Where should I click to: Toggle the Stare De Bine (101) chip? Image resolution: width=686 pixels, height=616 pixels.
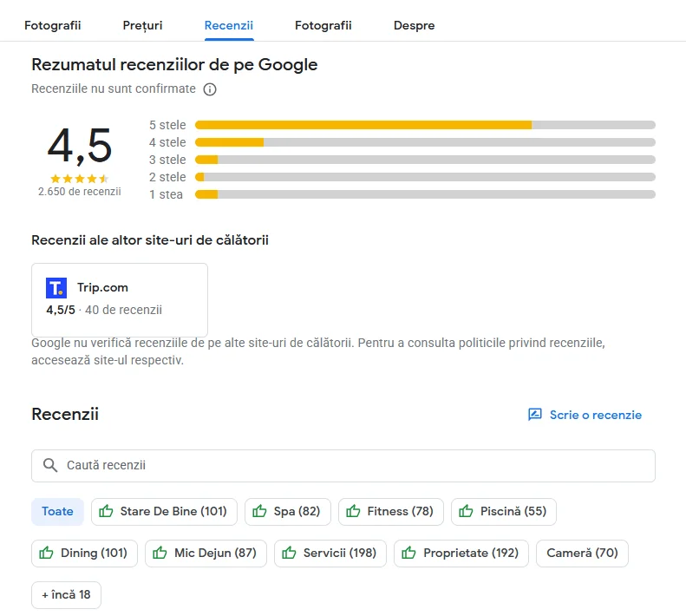(x=164, y=511)
